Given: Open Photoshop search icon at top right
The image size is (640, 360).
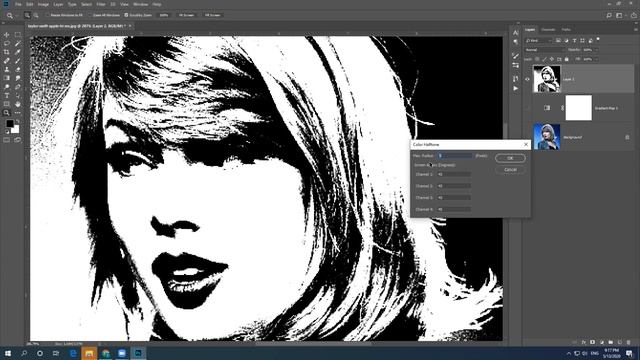Looking at the screenshot, I should click(609, 15).
